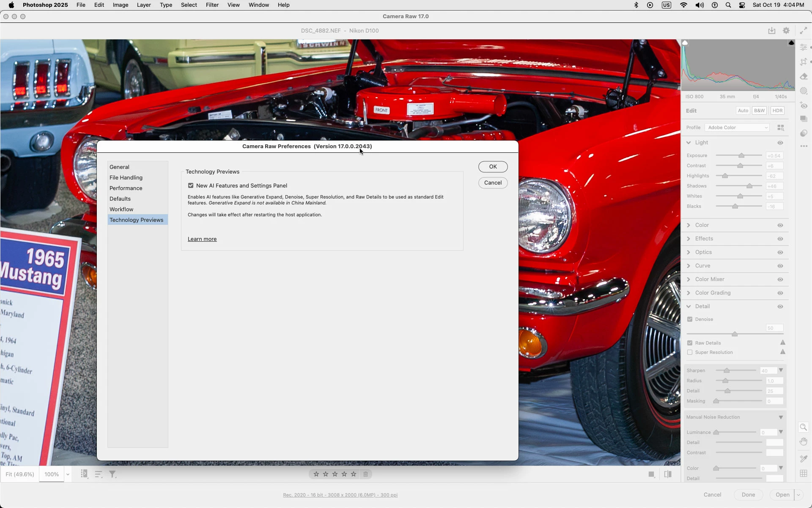
Task: Click the save image download icon
Action: click(x=772, y=30)
